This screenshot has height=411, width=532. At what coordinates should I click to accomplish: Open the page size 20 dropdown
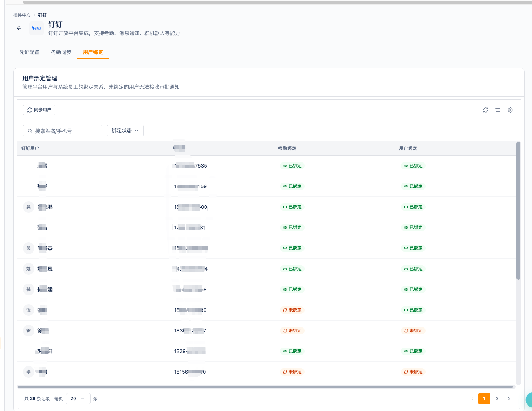(x=78, y=399)
